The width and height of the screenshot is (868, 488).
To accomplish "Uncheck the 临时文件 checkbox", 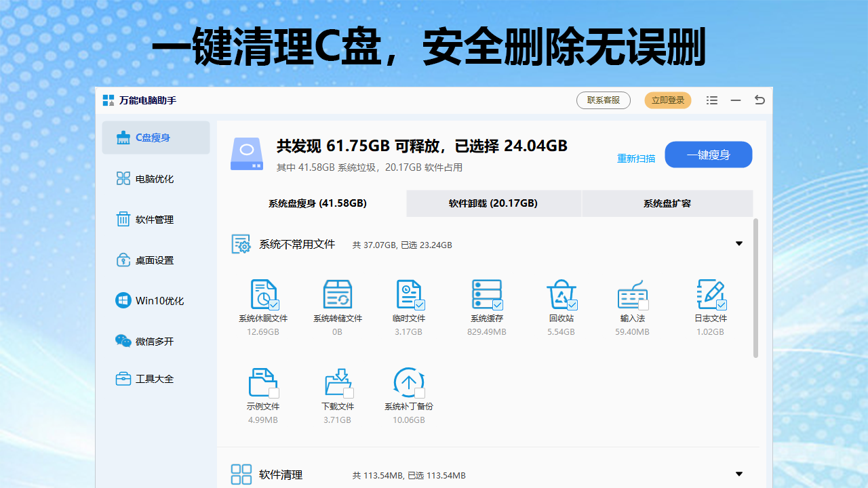I will pyautogui.click(x=420, y=305).
